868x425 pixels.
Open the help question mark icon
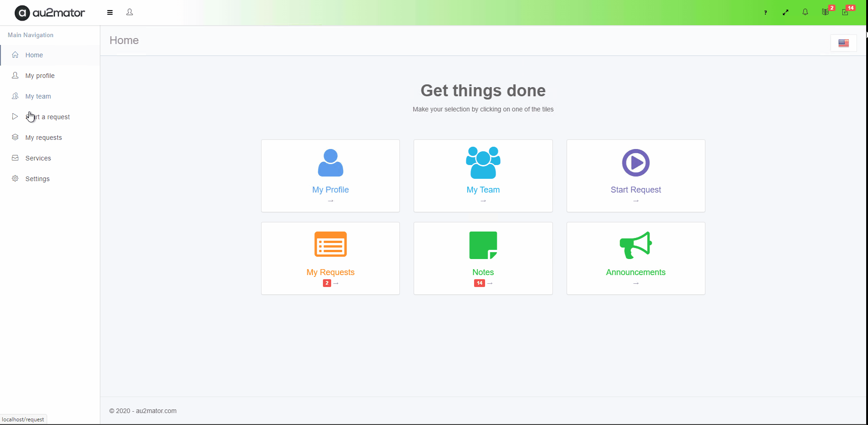(x=765, y=12)
